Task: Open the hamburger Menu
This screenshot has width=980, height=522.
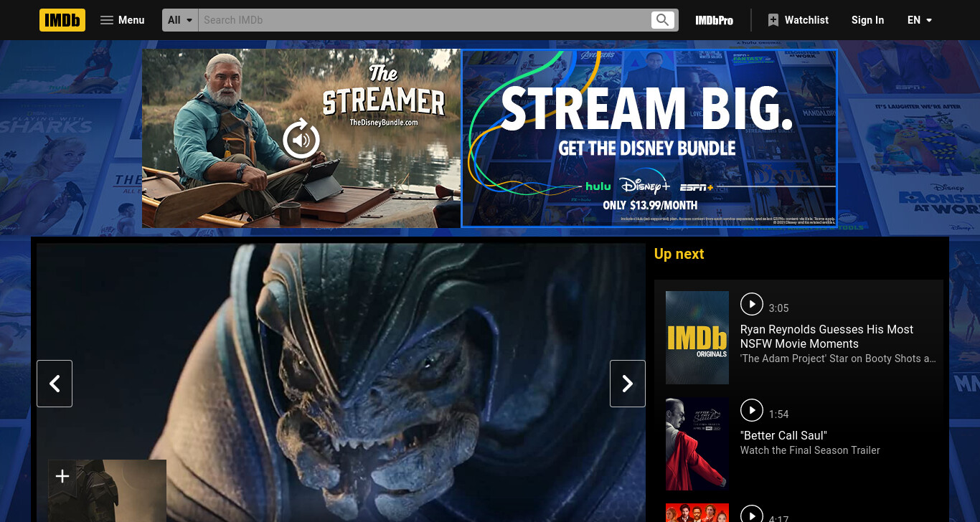Action: tap(123, 20)
